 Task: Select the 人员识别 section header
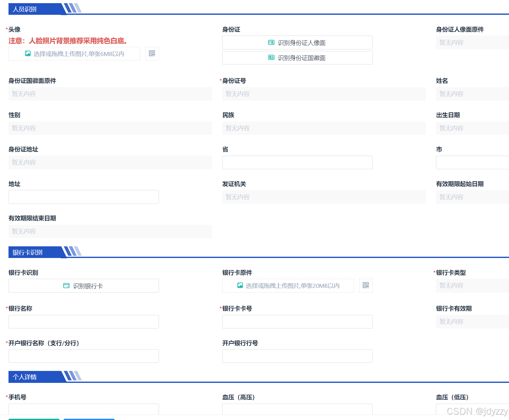(x=25, y=9)
